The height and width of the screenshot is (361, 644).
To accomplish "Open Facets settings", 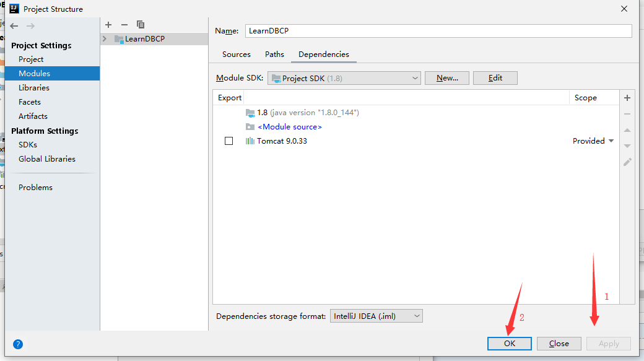I will (x=30, y=102).
